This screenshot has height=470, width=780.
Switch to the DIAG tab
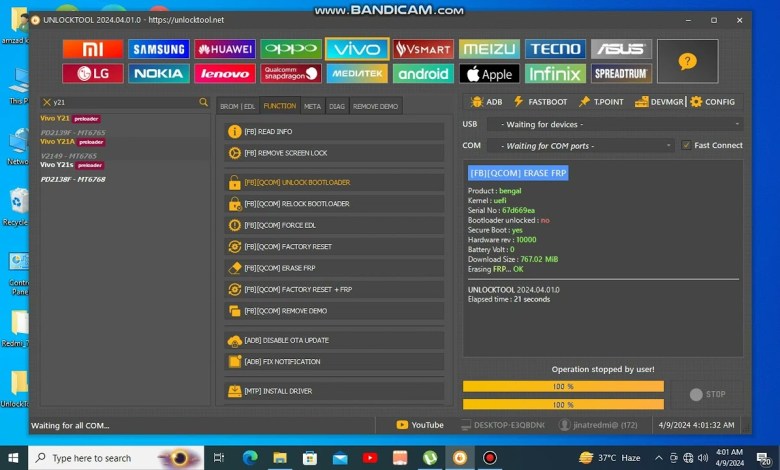click(337, 106)
